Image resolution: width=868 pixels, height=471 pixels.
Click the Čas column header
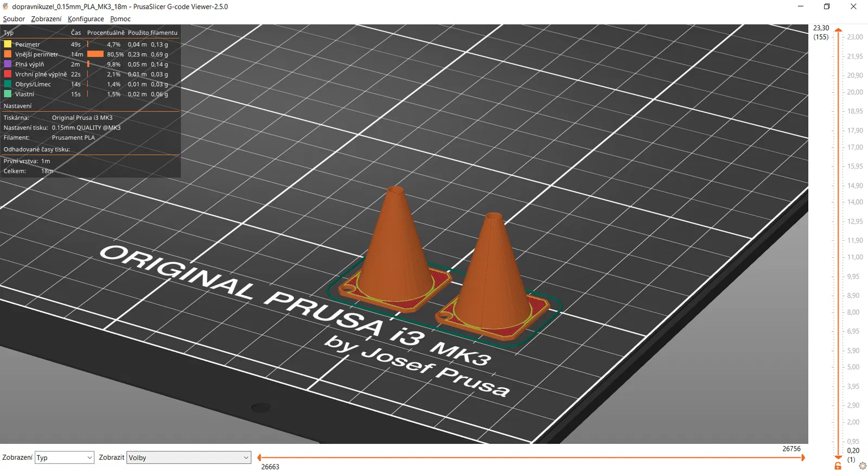pyautogui.click(x=76, y=33)
